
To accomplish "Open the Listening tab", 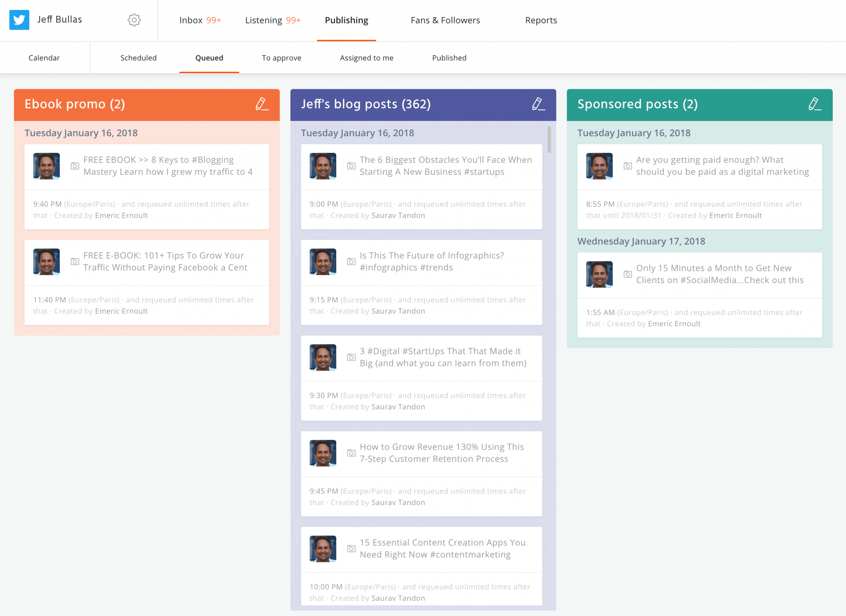I will pyautogui.click(x=273, y=20).
